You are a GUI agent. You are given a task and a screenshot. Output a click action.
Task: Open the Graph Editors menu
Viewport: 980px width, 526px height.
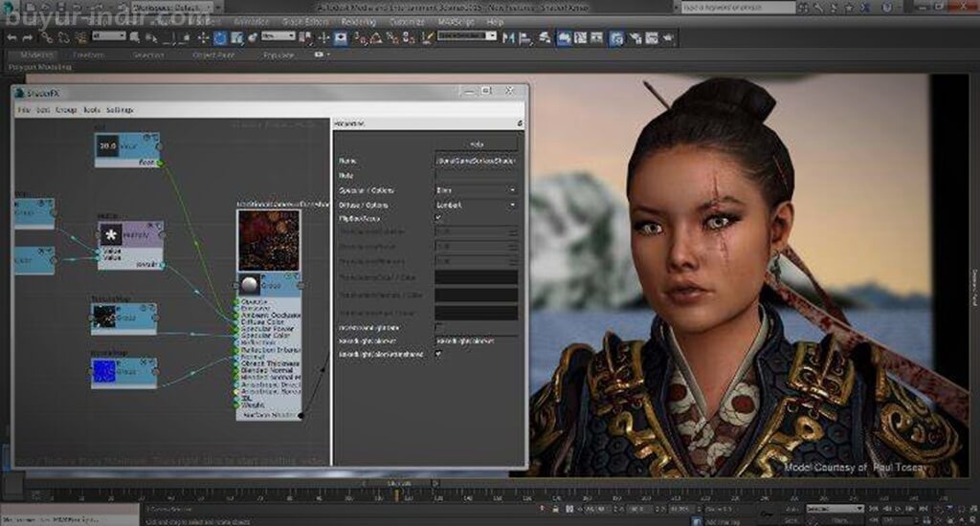[305, 22]
